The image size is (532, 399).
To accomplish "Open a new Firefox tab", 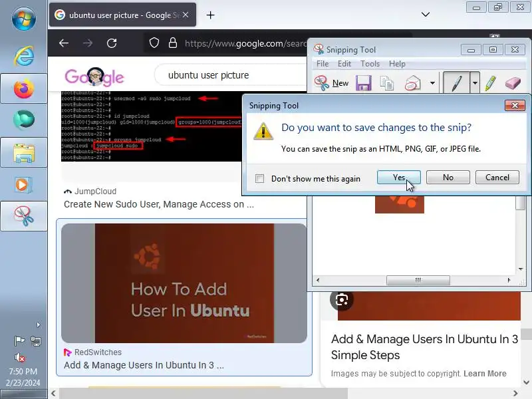I will click(210, 15).
